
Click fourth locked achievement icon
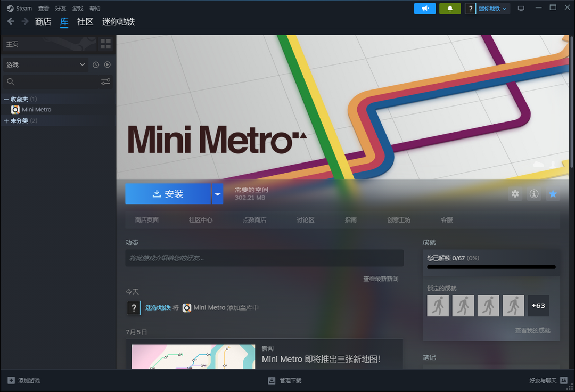coord(513,306)
